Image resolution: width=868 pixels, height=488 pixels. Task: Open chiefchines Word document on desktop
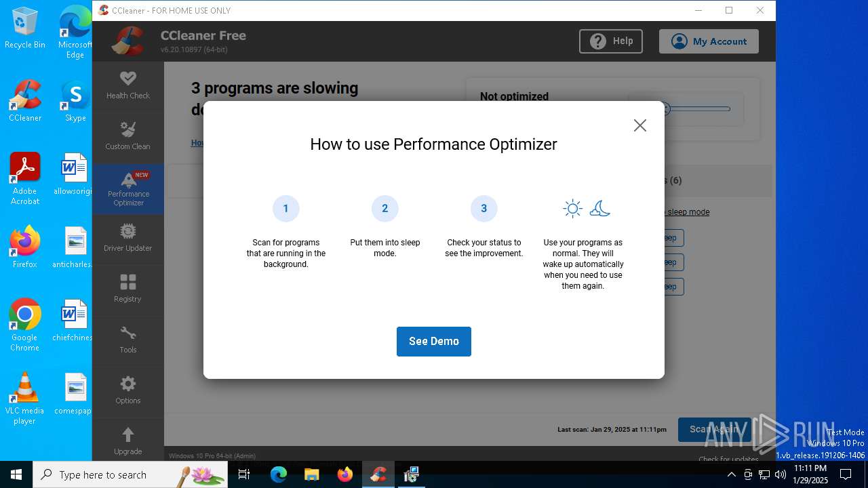coord(73,321)
